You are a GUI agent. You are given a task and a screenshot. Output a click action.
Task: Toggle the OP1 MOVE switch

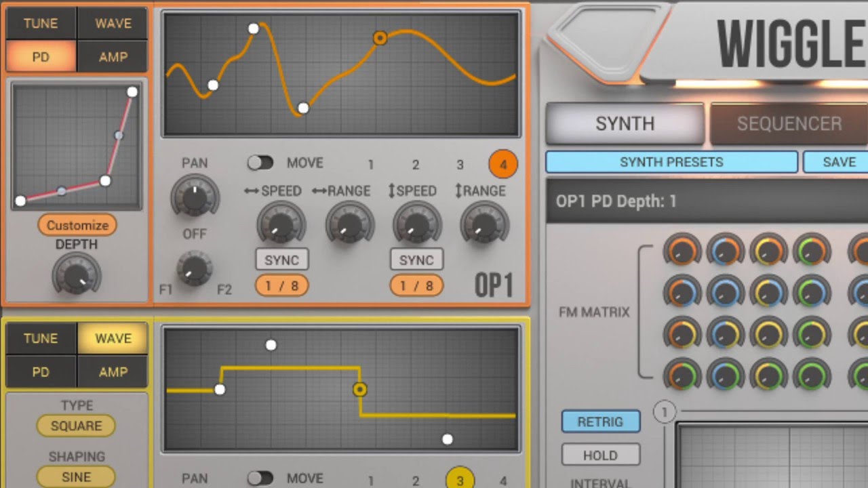point(260,163)
